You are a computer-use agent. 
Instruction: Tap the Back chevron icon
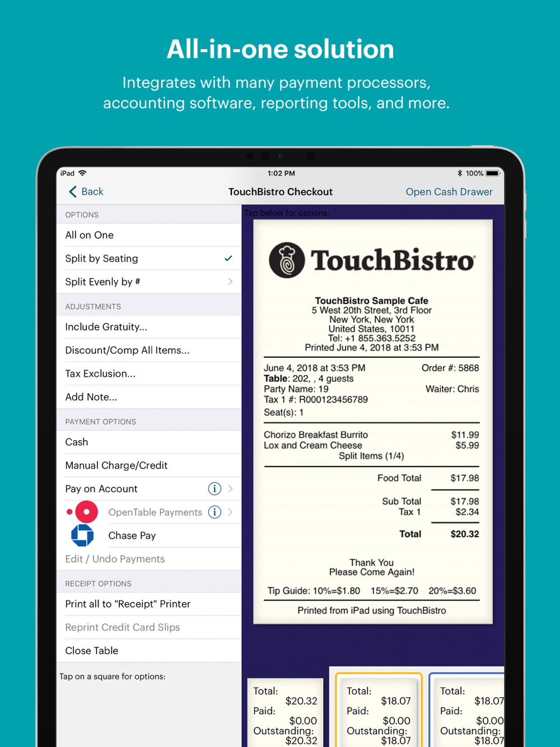73,192
